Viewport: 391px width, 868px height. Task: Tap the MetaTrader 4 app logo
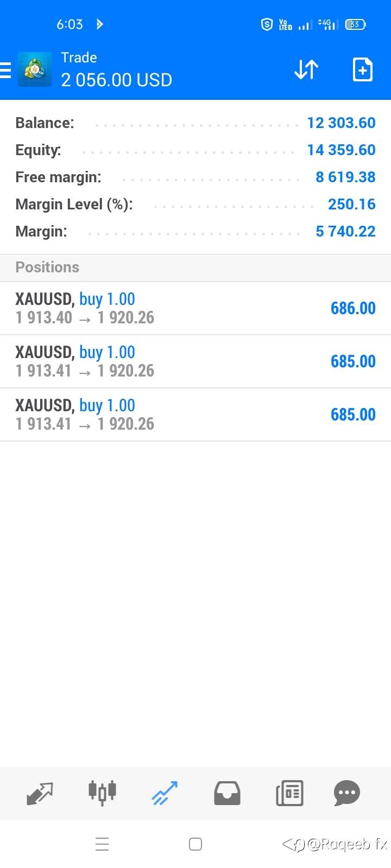tap(35, 69)
